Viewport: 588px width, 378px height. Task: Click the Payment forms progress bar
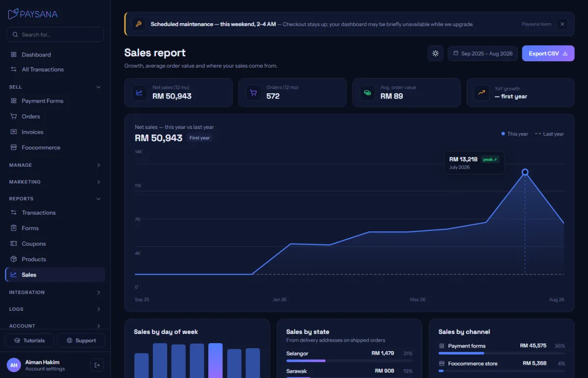tap(502, 353)
